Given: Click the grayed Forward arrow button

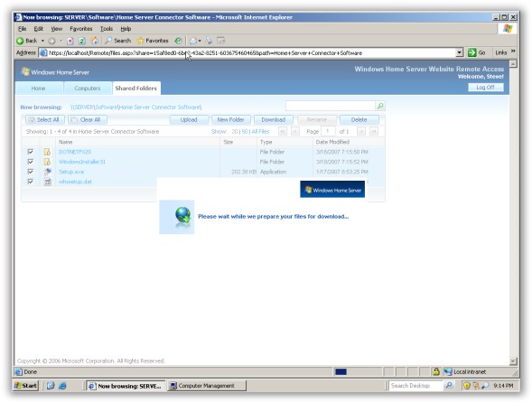Looking at the screenshot, I should coord(51,41).
